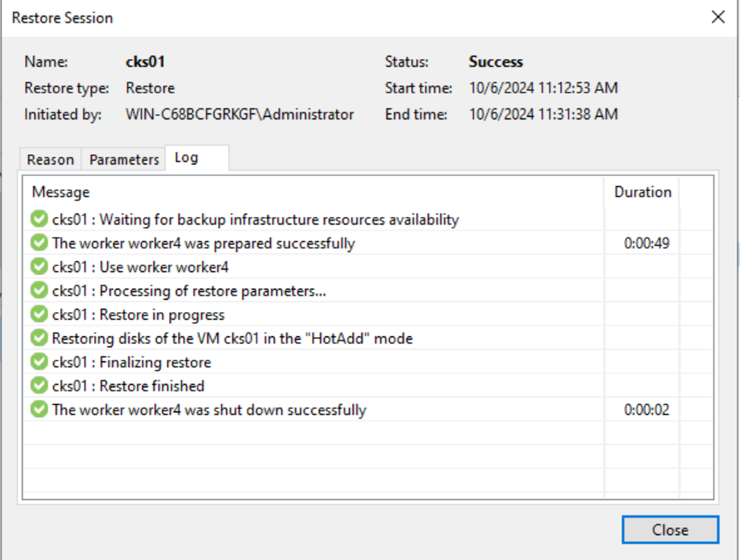Click check icon next to 'Finalizing restore'
The width and height of the screenshot is (740, 560).
coord(39,363)
